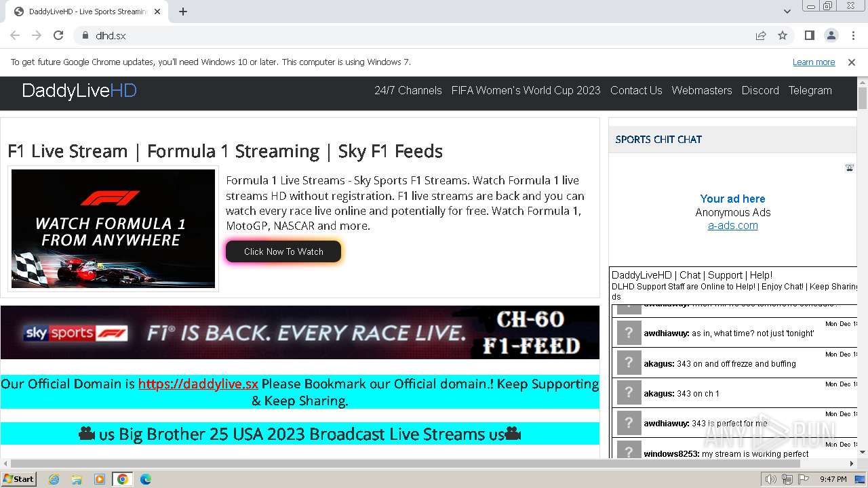Click the Click Now To Watch button
Viewport: 868px width, 488px height.
(283, 251)
